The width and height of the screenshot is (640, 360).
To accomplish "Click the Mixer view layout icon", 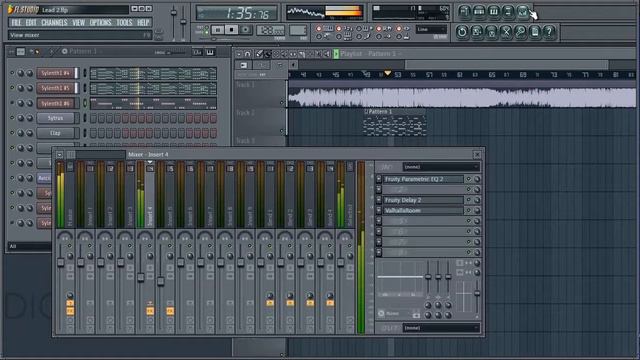I will [71, 155].
